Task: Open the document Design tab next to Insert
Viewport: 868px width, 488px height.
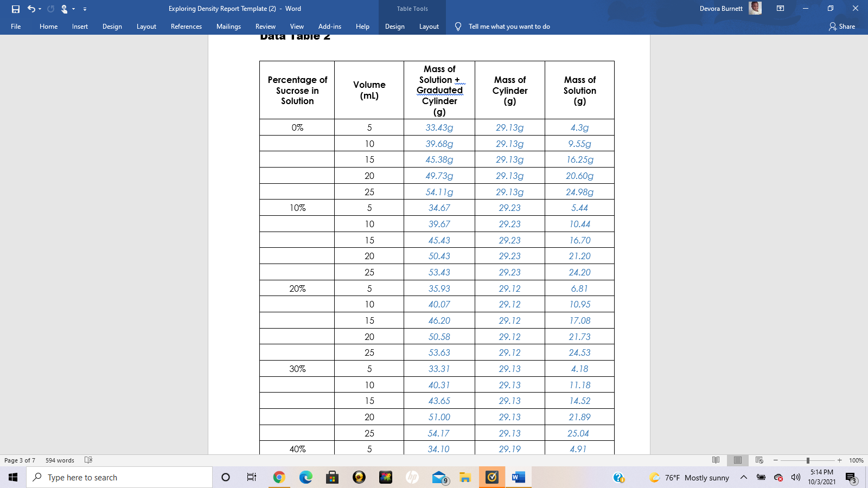Action: 112,26
